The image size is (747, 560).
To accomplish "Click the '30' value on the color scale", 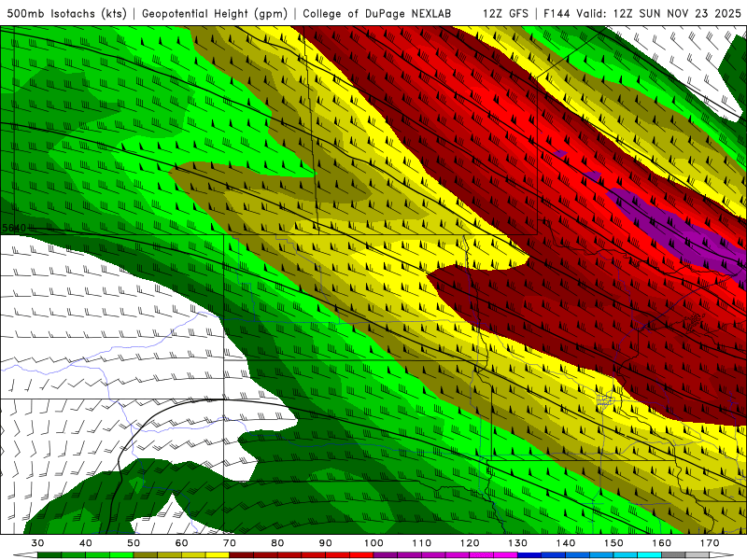I will coord(37,543).
